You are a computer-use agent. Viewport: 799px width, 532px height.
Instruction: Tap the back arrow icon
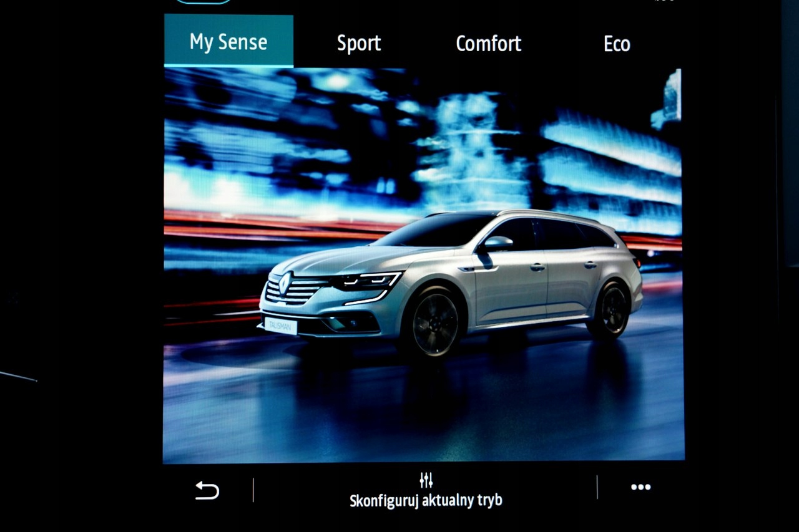[207, 490]
